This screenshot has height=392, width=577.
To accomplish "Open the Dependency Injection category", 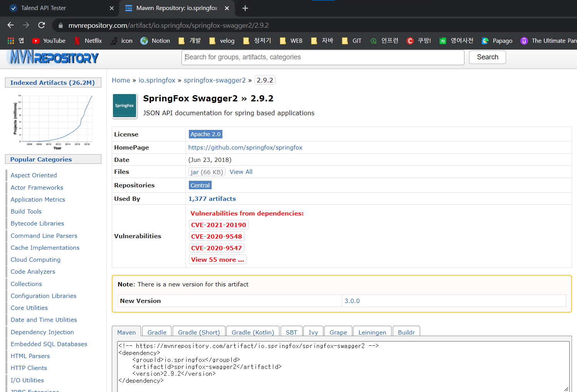I will tap(42, 332).
